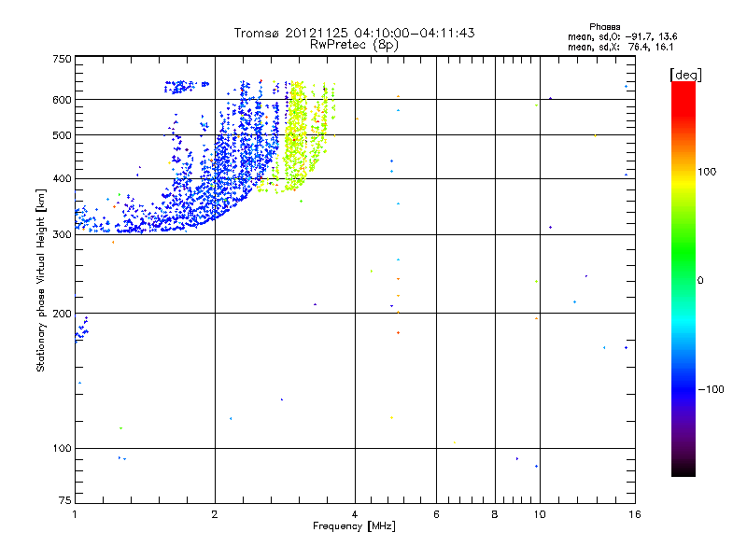Click the x-axis label 'Frequency [MHz]'

point(354,526)
